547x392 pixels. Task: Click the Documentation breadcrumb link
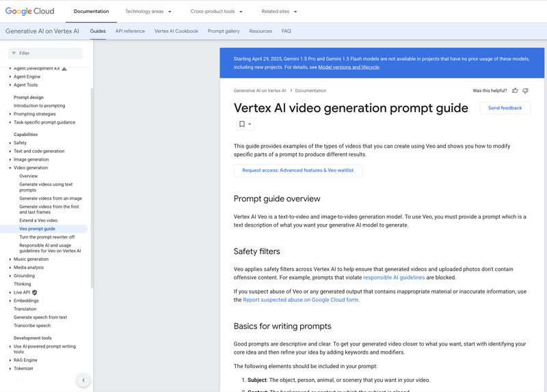(x=310, y=91)
